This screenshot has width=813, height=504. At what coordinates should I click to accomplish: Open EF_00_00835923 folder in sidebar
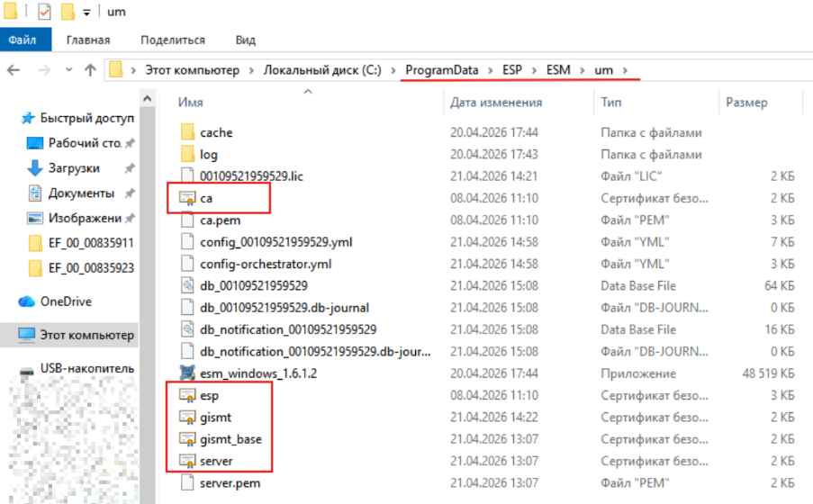(81, 267)
